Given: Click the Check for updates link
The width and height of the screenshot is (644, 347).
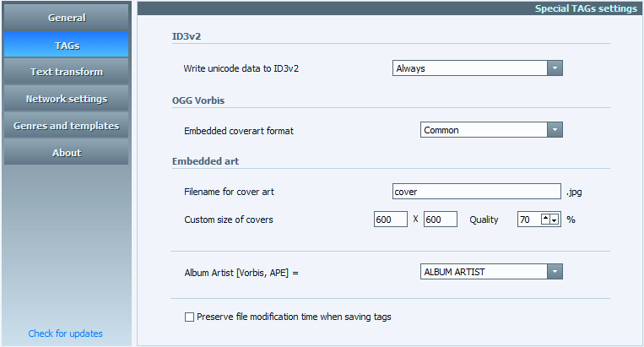Looking at the screenshot, I should click(x=65, y=333).
